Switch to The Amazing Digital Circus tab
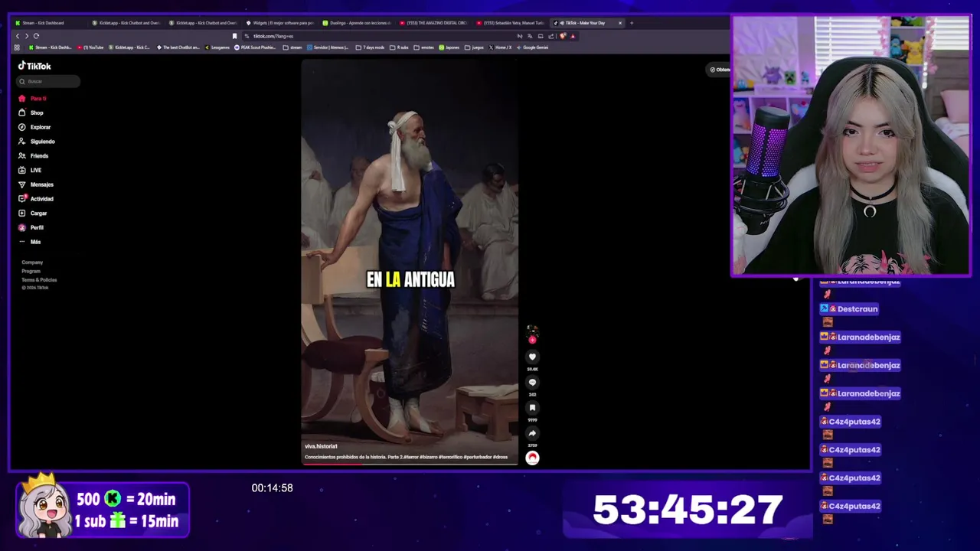The height and width of the screenshot is (551, 980). (433, 23)
